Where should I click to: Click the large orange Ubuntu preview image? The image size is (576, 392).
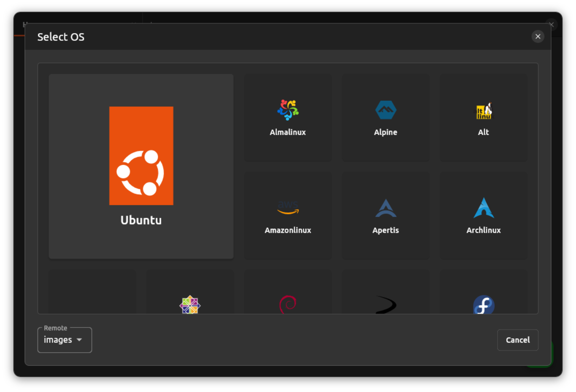[x=141, y=154]
